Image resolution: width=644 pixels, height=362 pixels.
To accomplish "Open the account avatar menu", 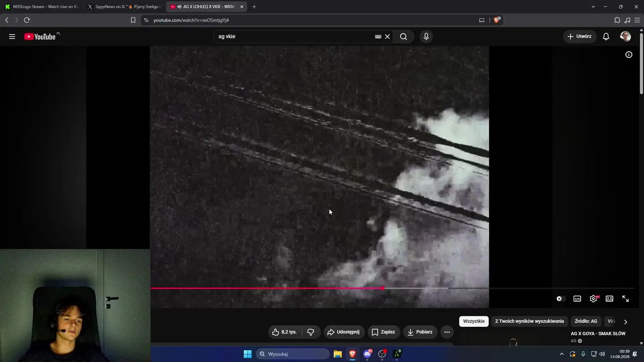I will coord(625,37).
